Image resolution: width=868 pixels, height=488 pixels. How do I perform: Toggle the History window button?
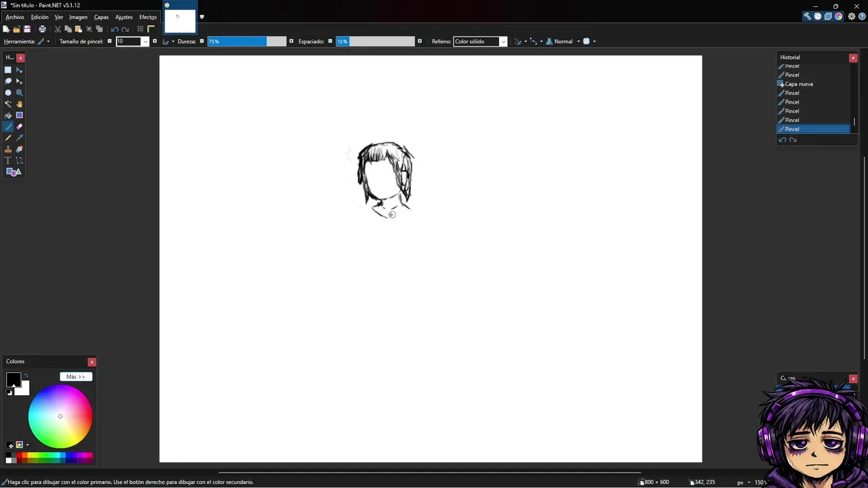pyautogui.click(x=818, y=16)
